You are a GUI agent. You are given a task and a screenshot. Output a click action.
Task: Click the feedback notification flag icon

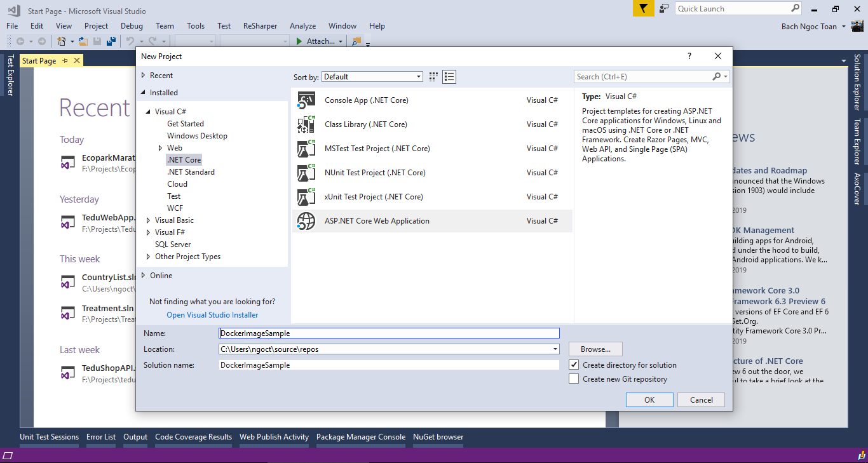point(643,9)
